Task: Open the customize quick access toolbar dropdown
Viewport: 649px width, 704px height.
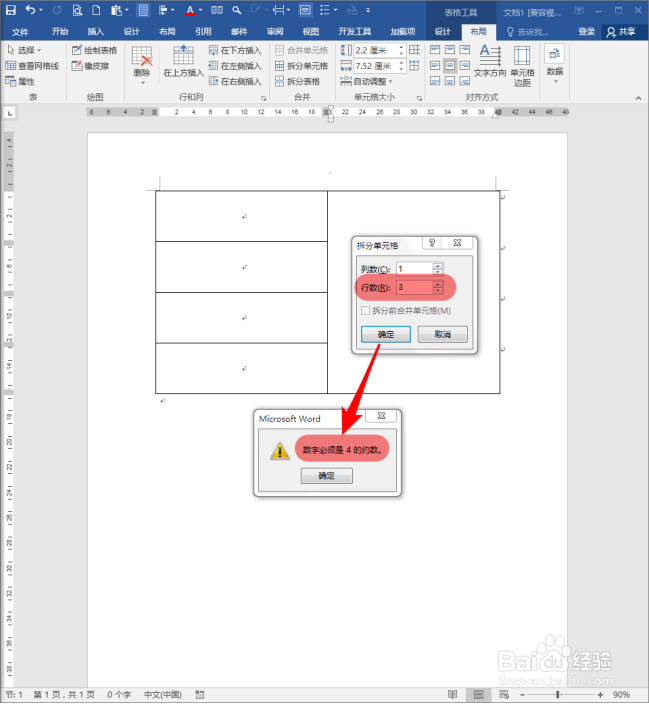Action: (368, 10)
